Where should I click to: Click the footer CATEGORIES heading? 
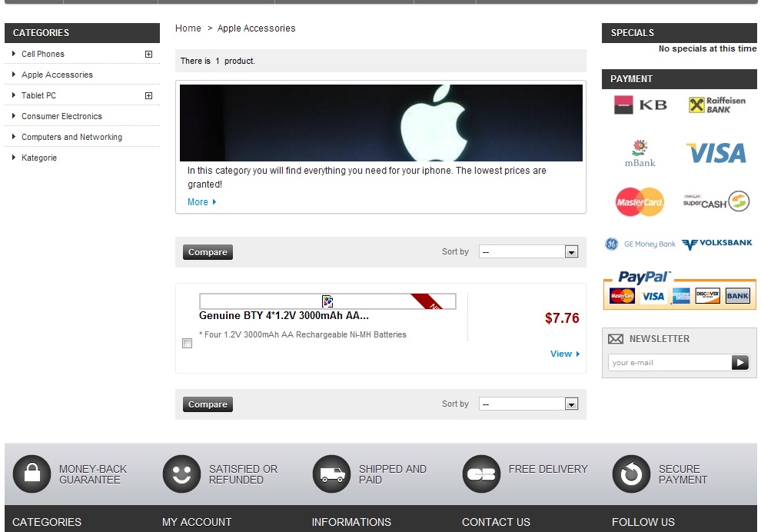[47, 522]
